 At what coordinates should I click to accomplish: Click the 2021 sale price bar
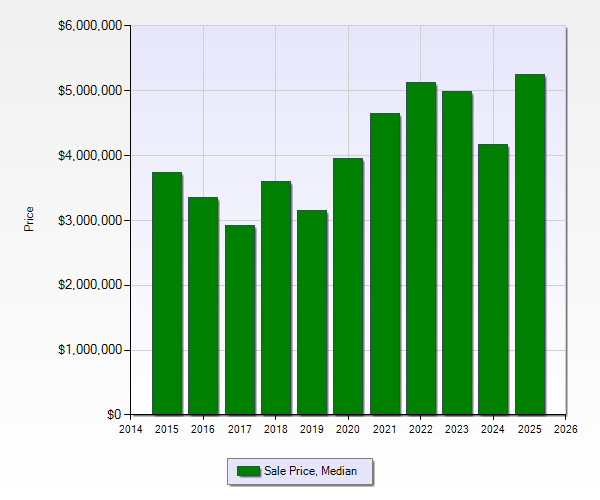click(385, 263)
